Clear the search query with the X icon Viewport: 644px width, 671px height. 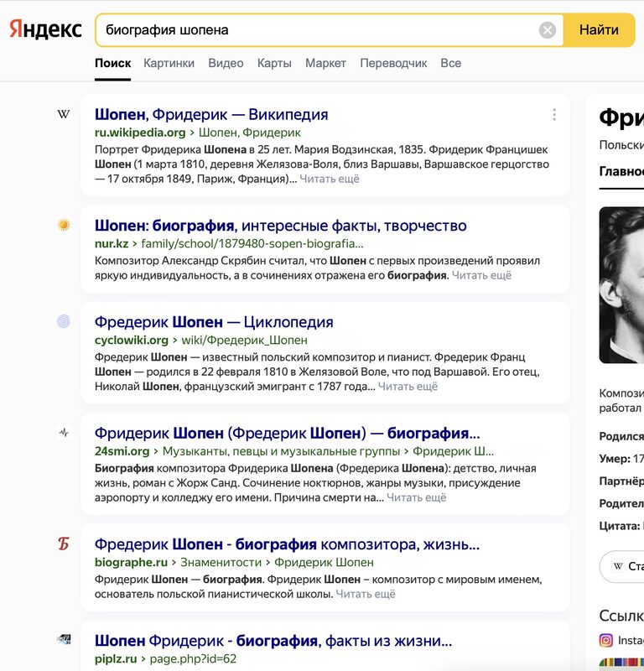(x=548, y=30)
